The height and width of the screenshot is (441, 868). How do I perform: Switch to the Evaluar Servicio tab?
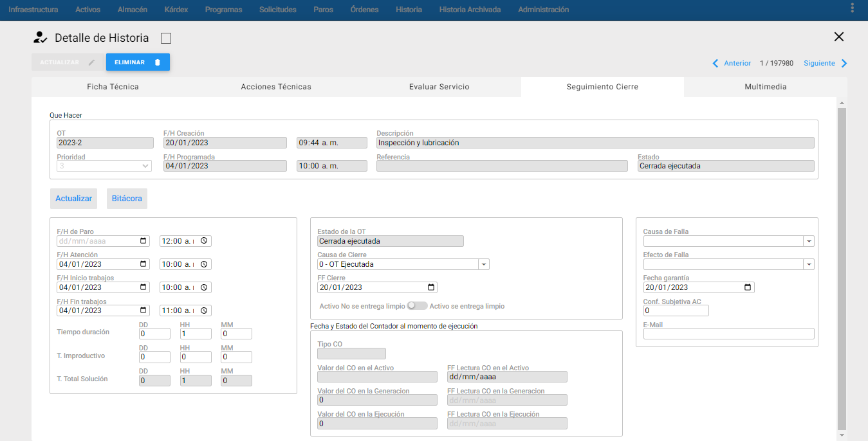pyautogui.click(x=439, y=87)
